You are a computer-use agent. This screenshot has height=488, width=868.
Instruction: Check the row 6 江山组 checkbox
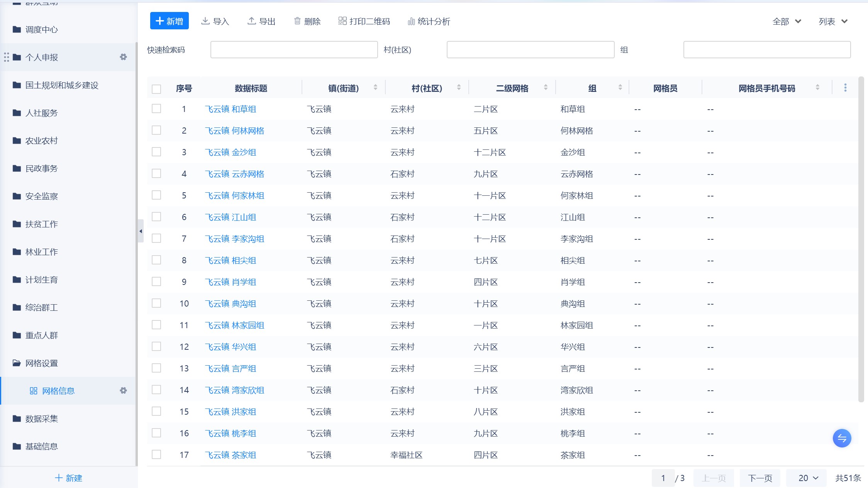tap(156, 217)
